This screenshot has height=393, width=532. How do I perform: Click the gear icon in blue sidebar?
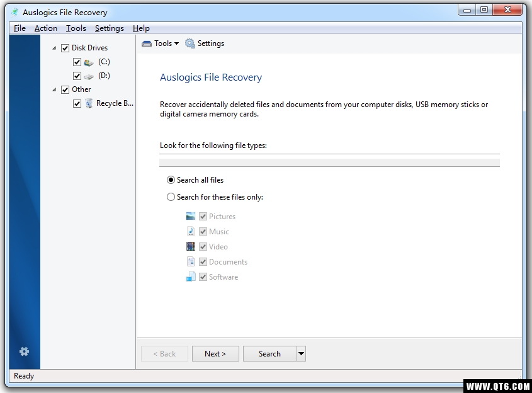coord(24,351)
